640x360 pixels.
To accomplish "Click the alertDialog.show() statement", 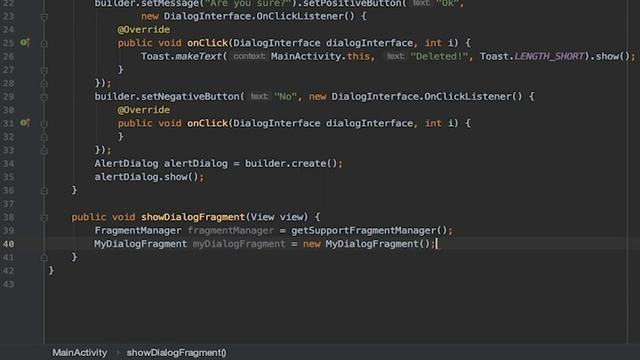I will 149,177.
